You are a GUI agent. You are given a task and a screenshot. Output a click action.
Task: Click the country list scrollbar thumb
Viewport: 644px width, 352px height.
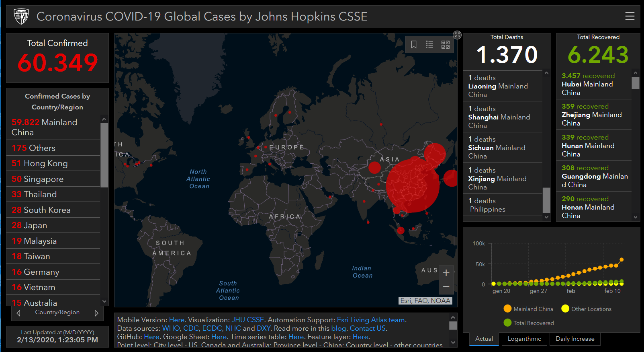pos(104,155)
